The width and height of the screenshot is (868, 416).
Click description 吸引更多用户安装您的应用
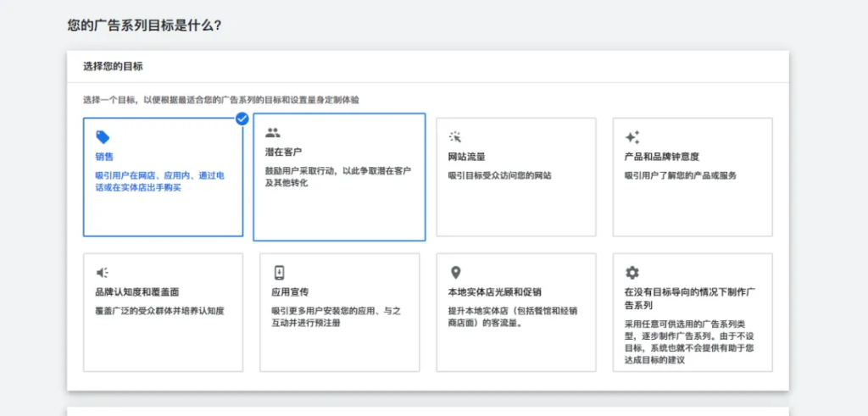pos(336,316)
